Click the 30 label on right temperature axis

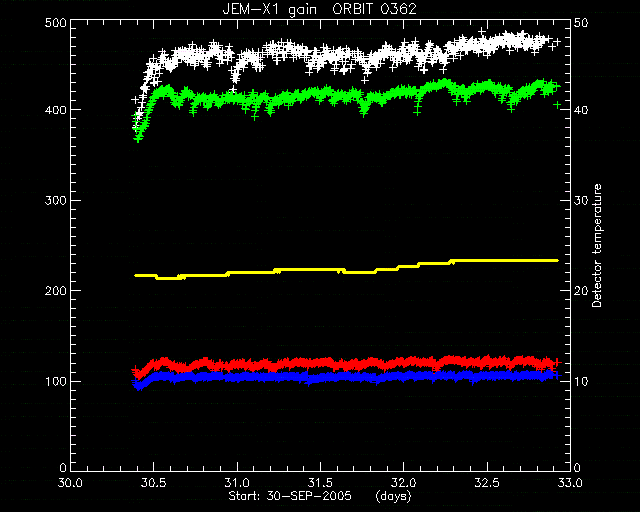[581, 200]
